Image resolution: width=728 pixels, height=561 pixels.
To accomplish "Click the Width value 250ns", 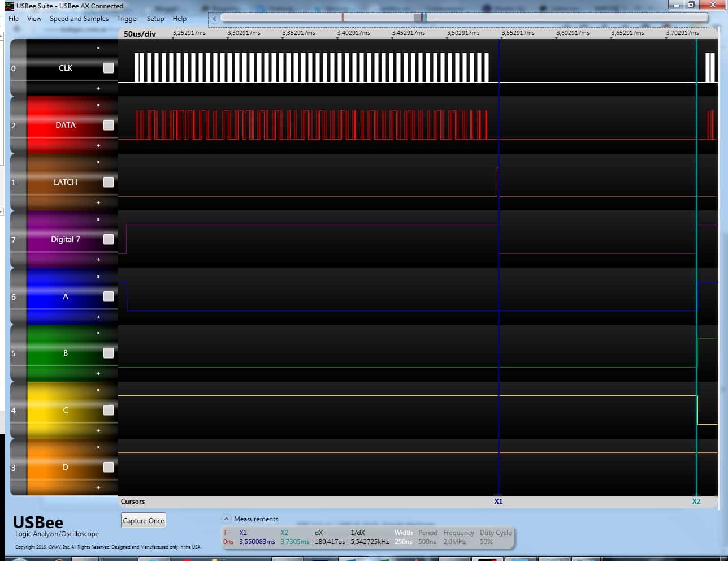I will point(404,542).
